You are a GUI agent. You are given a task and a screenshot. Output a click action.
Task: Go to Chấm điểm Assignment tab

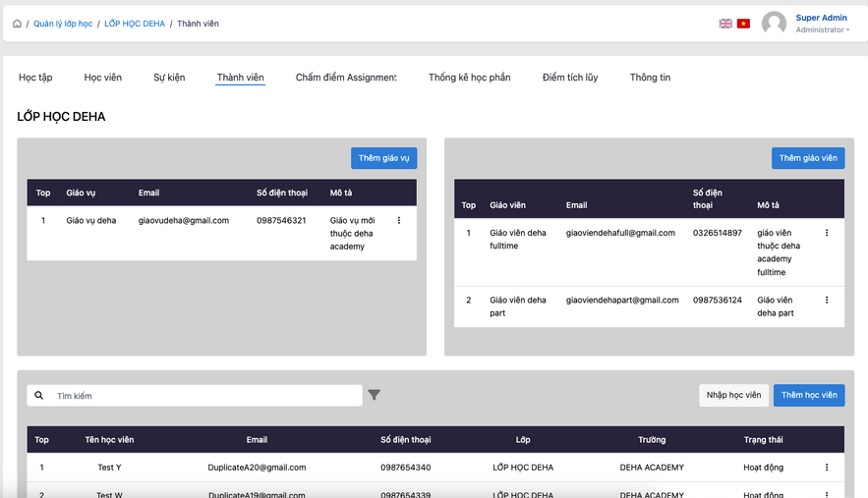pyautogui.click(x=346, y=78)
